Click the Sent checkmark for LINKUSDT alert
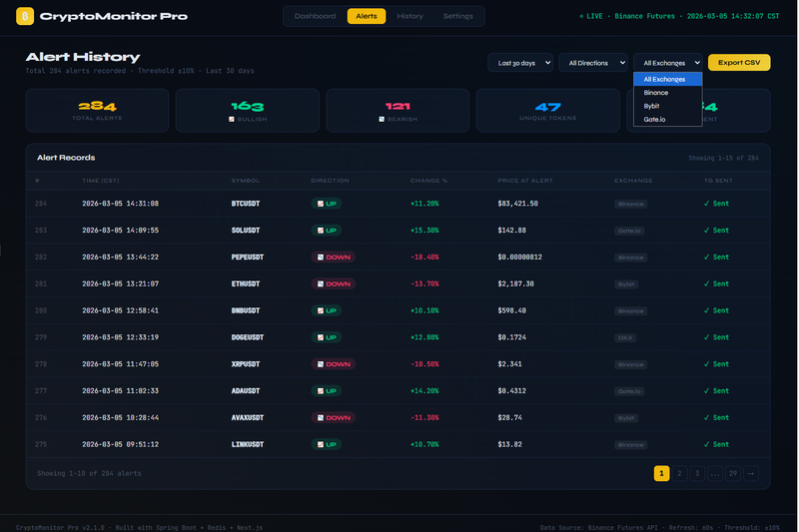Image resolution: width=799 pixels, height=532 pixels. tap(706, 444)
